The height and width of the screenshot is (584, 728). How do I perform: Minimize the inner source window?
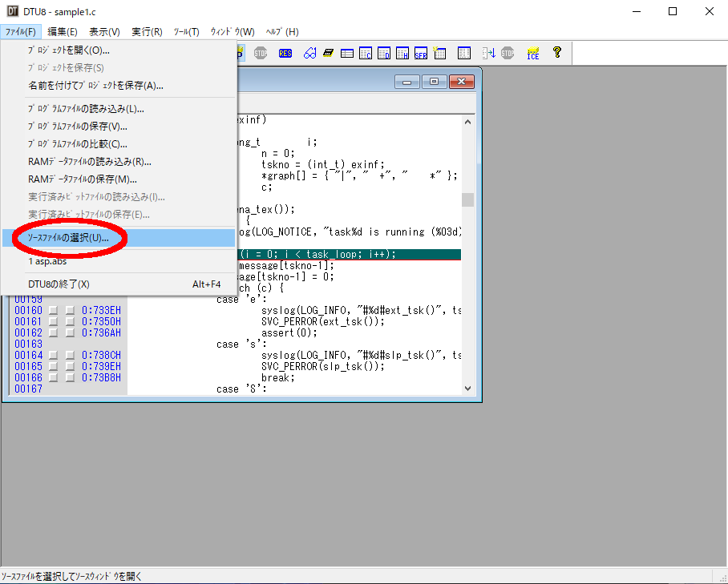407,82
